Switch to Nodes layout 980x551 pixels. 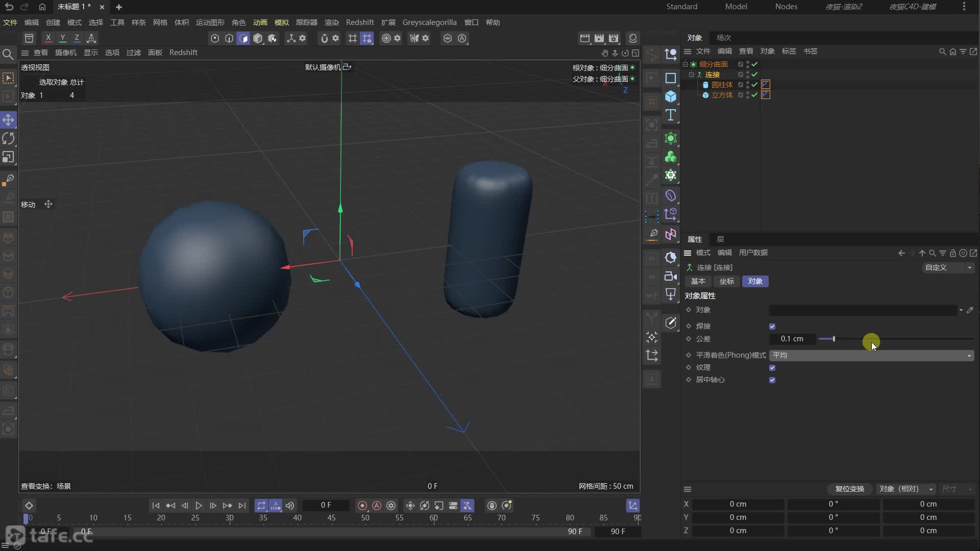click(786, 7)
